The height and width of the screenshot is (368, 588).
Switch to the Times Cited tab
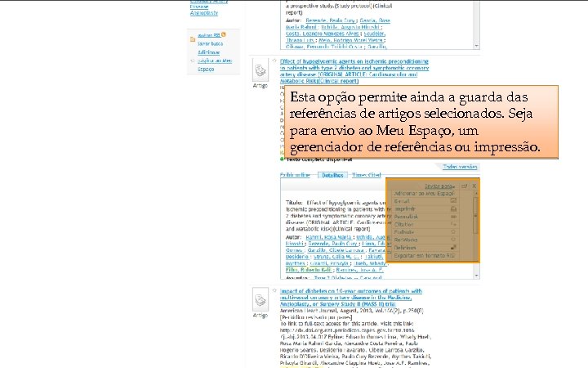click(x=367, y=175)
